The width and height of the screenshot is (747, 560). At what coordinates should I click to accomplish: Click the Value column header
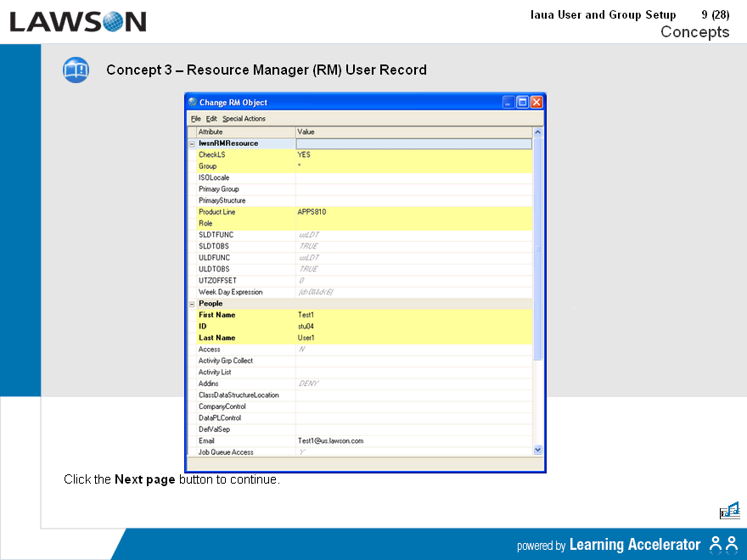(413, 132)
